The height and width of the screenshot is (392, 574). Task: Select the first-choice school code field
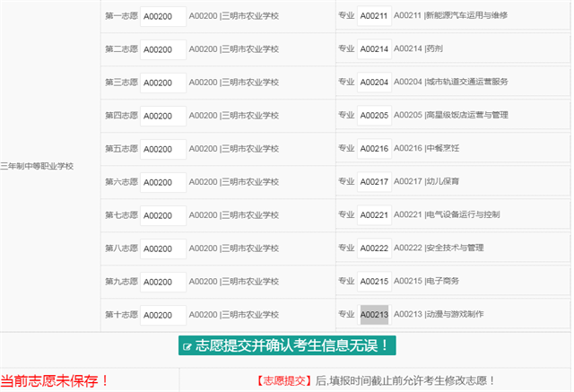click(163, 16)
